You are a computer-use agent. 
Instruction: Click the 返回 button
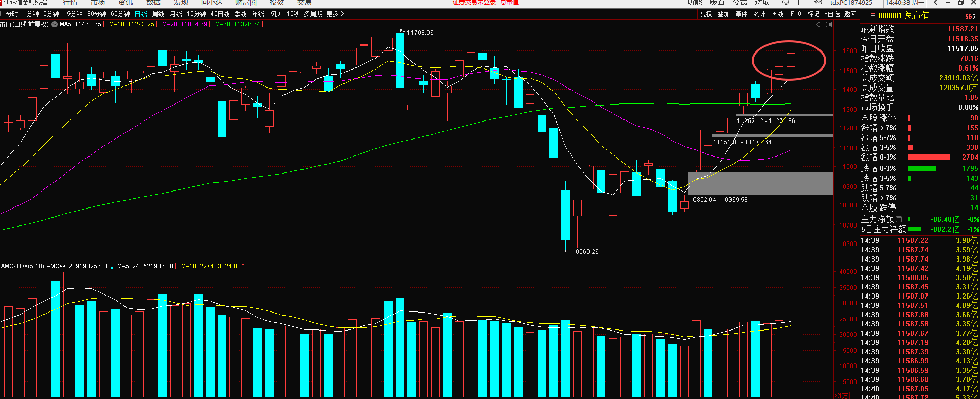click(x=850, y=14)
